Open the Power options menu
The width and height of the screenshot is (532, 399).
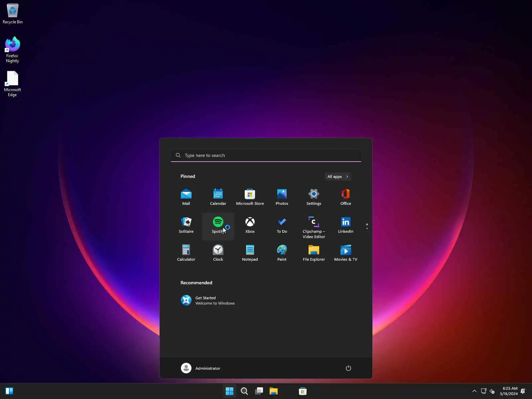[348, 368]
